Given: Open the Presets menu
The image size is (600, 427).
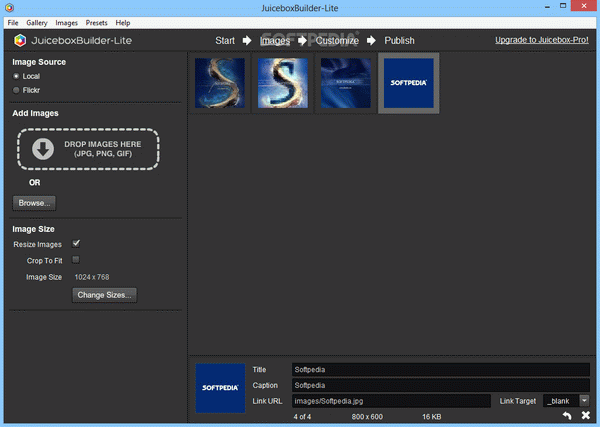Looking at the screenshot, I should (96, 23).
